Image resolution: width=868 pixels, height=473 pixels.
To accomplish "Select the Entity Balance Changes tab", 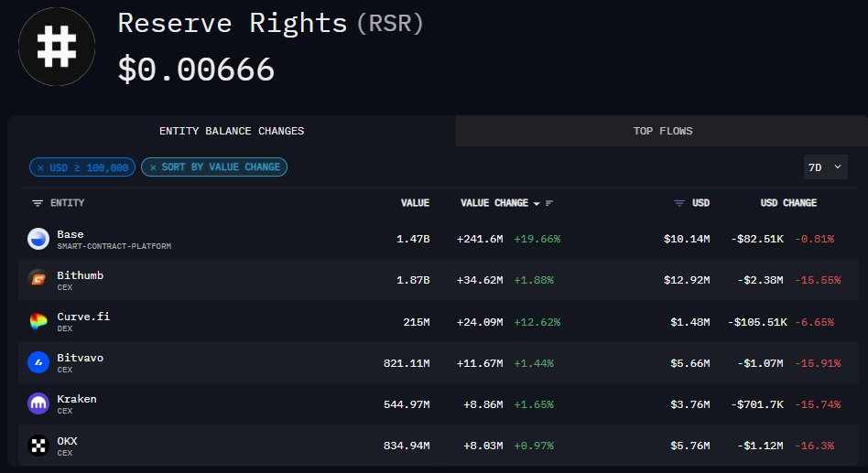I will [232, 131].
